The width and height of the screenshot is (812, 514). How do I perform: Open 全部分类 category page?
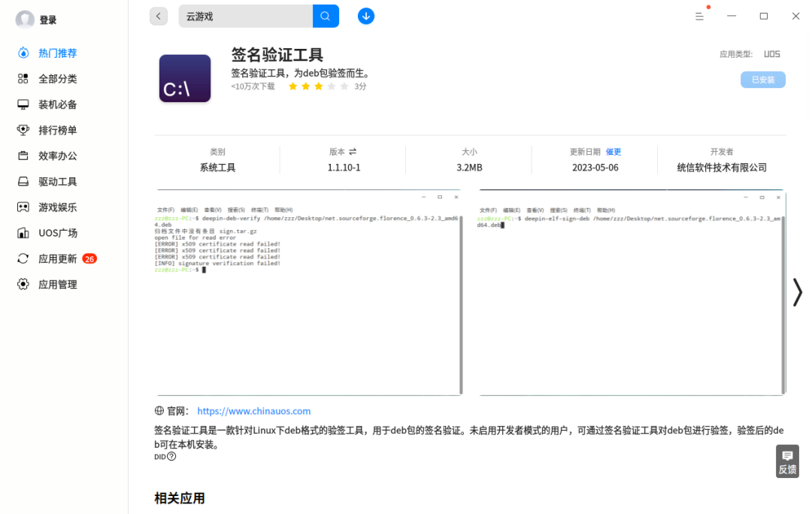point(57,79)
